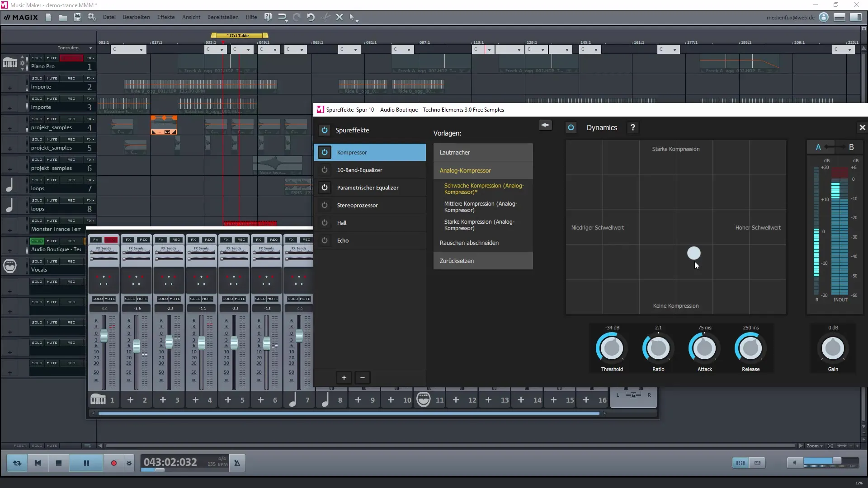Close the Dynamics effect panel

coord(862,128)
